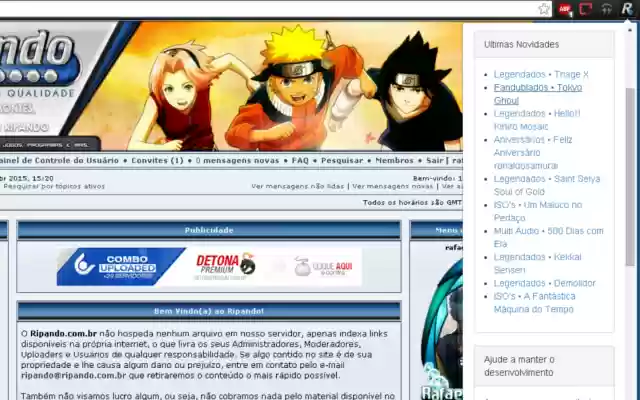Click Ver mensagens novas link

(x=392, y=186)
